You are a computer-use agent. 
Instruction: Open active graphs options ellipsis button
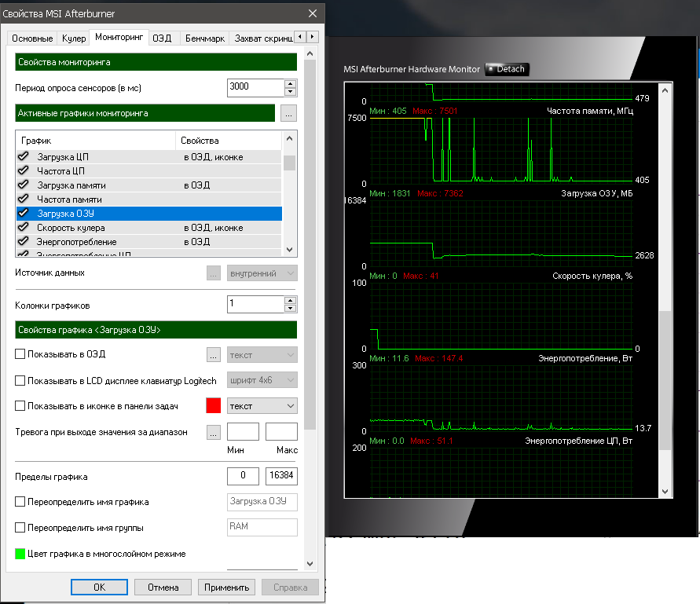(289, 113)
